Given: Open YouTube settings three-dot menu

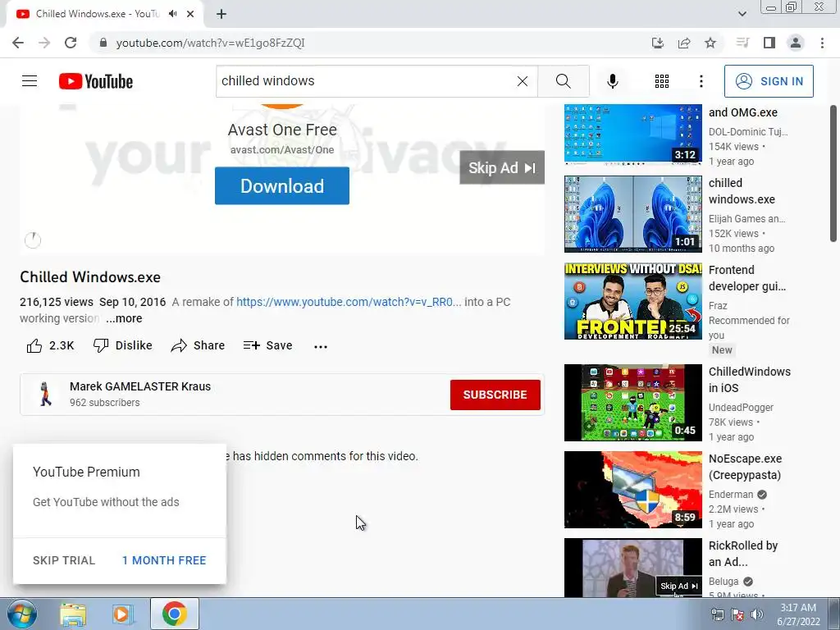Looking at the screenshot, I should click(x=701, y=81).
